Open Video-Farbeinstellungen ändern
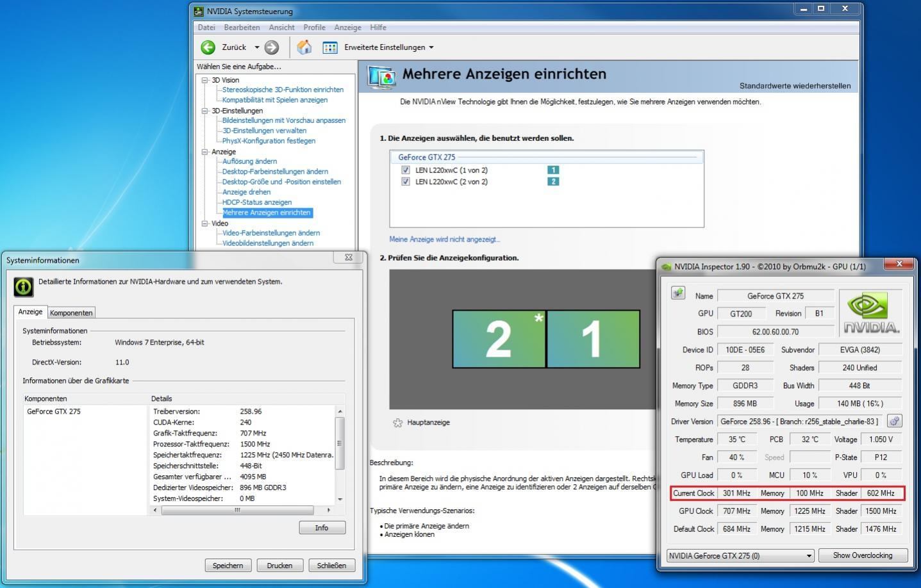The width and height of the screenshot is (921, 588). coord(271,233)
